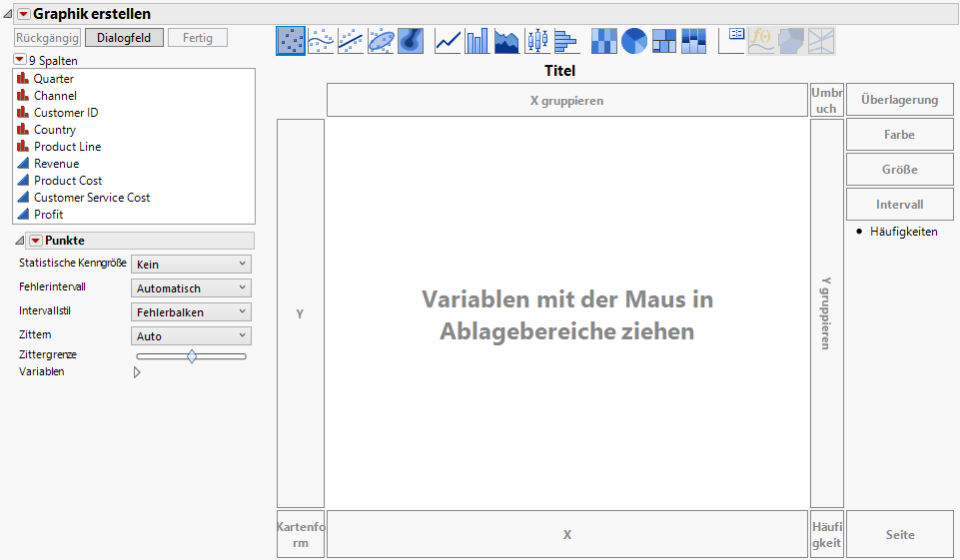Click the Zittergrenze slider handle
960x560 pixels.
192,355
